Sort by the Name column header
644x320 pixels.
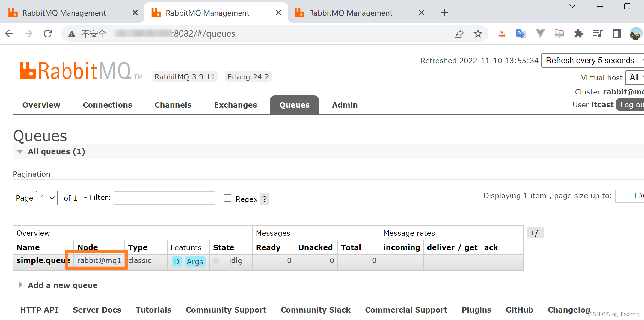click(28, 247)
